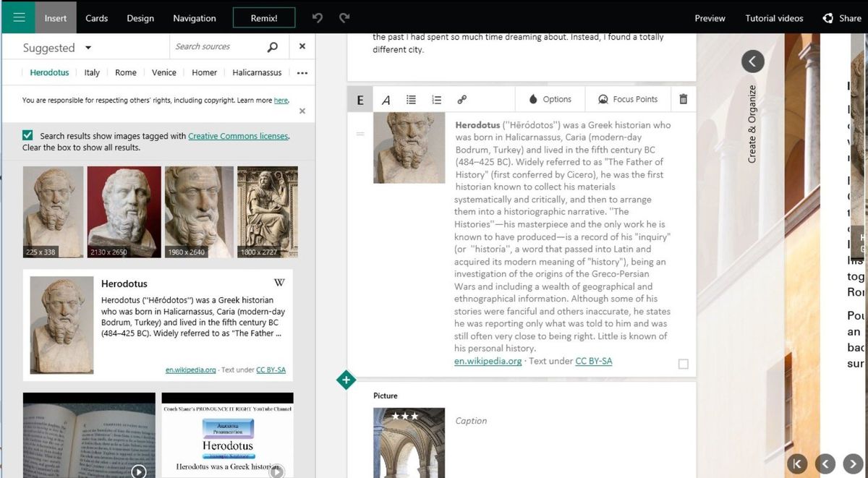Click the Redo arrow
The height and width of the screenshot is (478, 868).
click(344, 17)
